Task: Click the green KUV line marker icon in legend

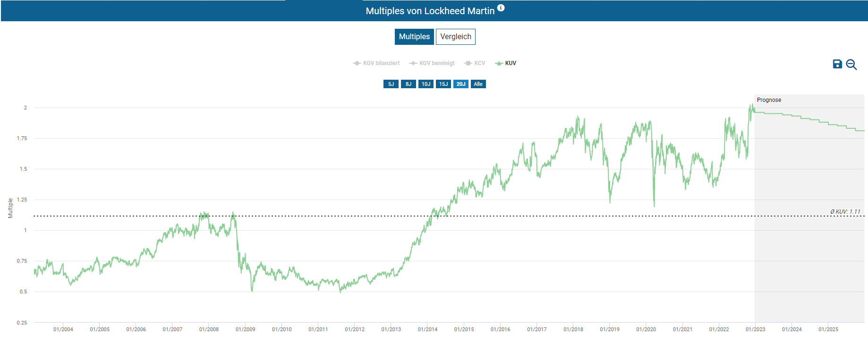Action: (x=499, y=63)
